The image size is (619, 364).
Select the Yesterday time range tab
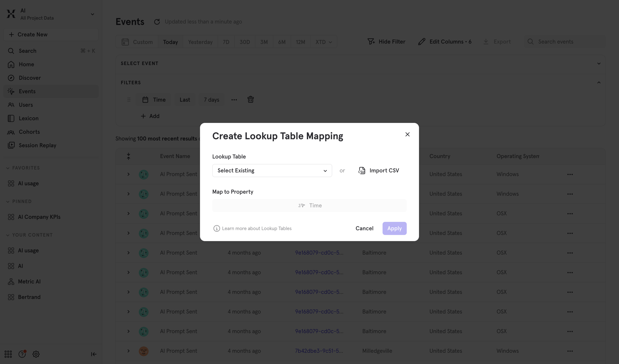[200, 42]
